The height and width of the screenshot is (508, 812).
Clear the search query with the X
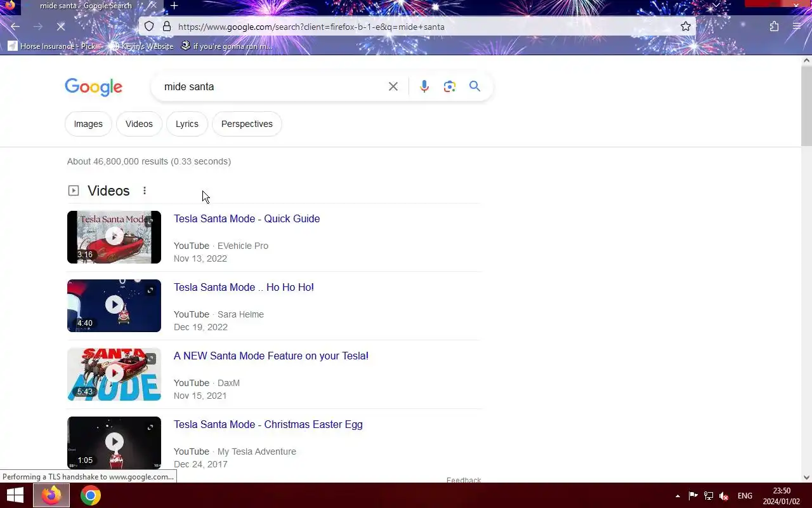tap(393, 86)
